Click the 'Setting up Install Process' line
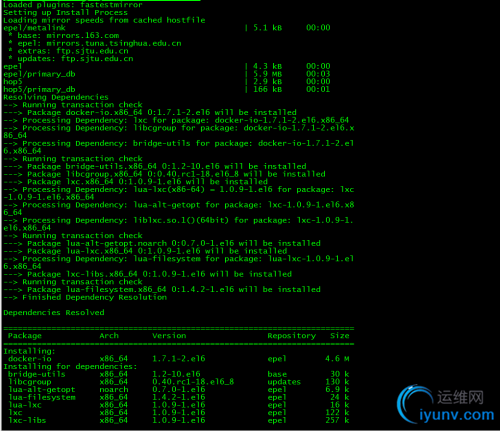This screenshot has height=431, width=500. (x=65, y=13)
